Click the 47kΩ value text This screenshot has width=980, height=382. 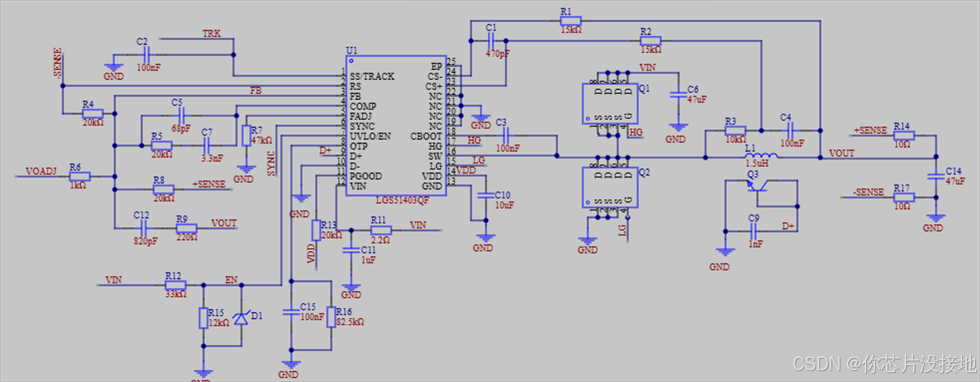click(x=262, y=140)
